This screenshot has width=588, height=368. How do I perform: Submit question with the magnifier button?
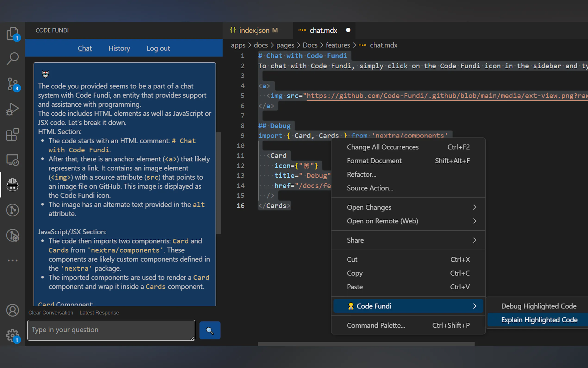pyautogui.click(x=210, y=330)
